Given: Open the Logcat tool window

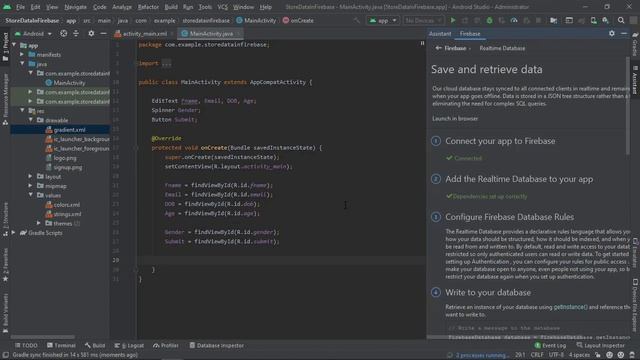Looking at the screenshot, I should click(129, 346).
